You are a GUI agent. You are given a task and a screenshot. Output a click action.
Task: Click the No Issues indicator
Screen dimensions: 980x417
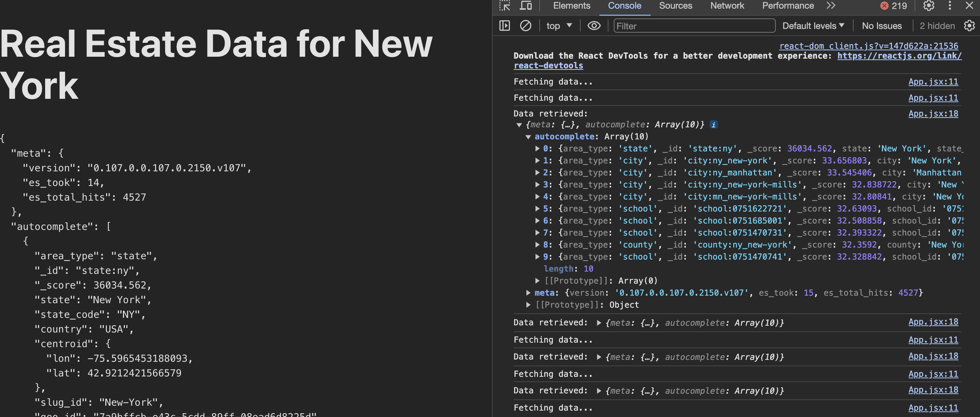(x=881, y=26)
